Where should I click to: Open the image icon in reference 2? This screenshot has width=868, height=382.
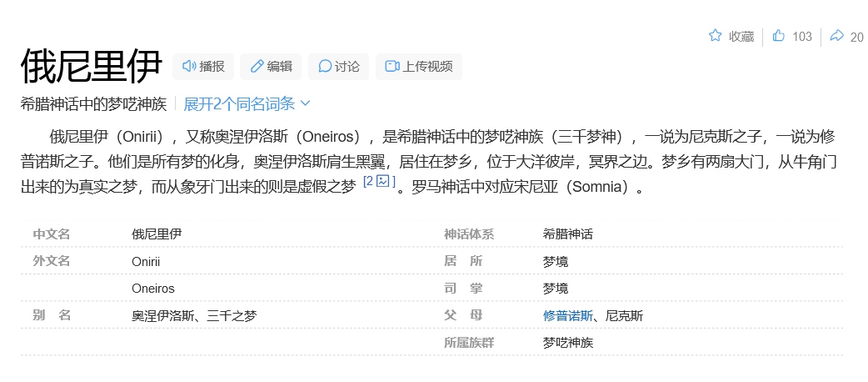(383, 181)
